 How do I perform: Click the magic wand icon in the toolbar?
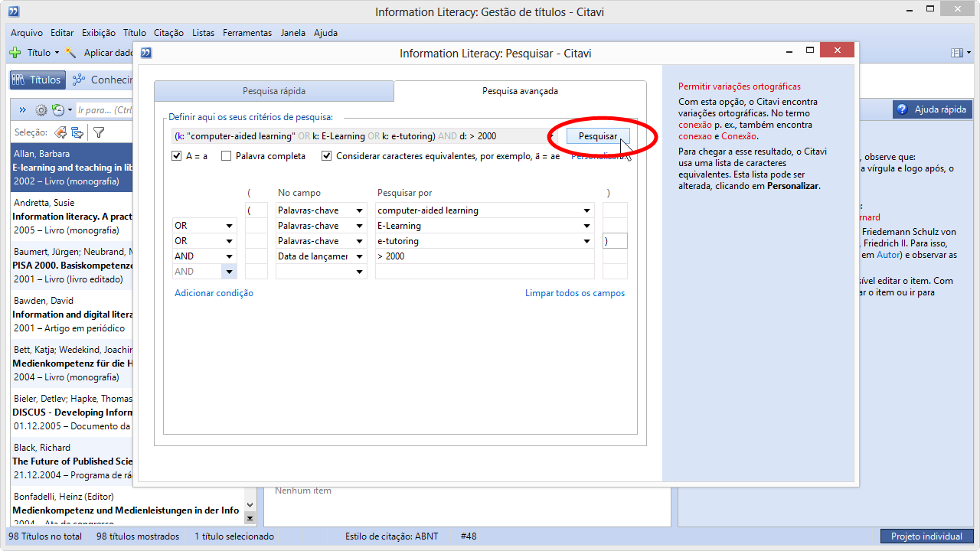tap(71, 53)
